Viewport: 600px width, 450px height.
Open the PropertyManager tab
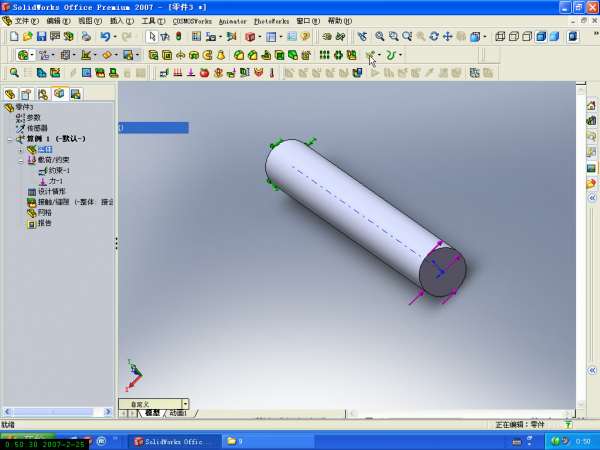coord(26,94)
